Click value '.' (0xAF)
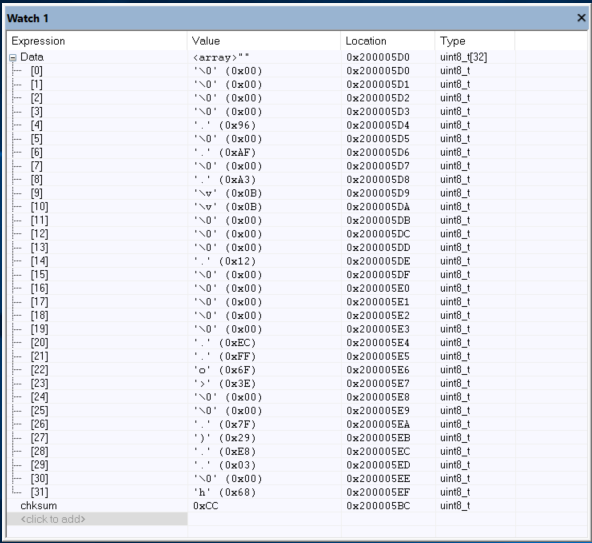592x543 pixels. [x=224, y=153]
